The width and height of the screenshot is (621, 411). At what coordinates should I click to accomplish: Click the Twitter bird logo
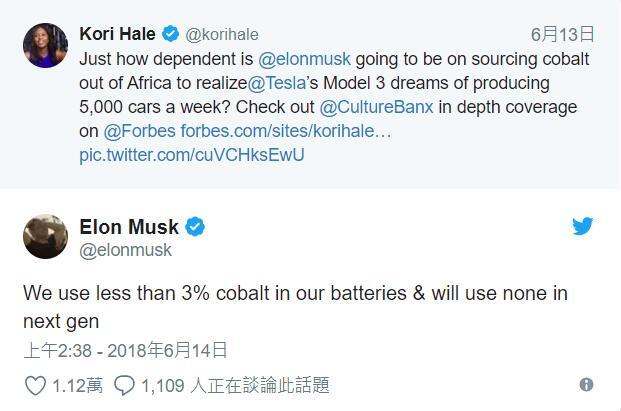click(x=583, y=227)
